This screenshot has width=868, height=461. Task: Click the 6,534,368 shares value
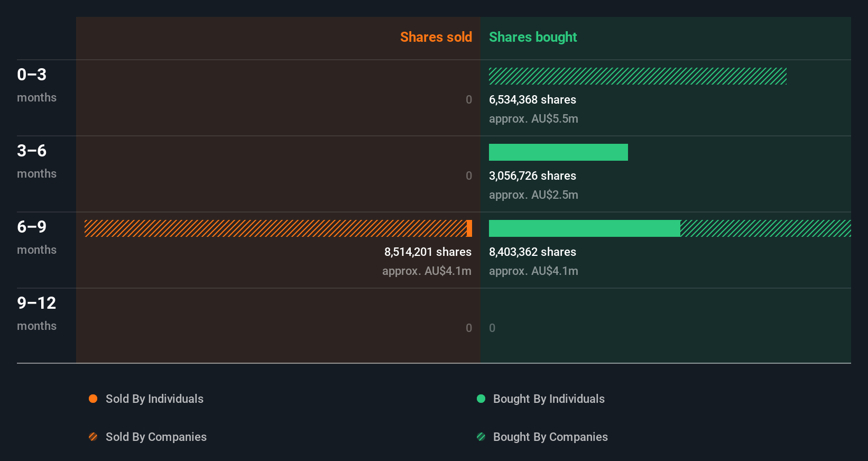click(532, 99)
